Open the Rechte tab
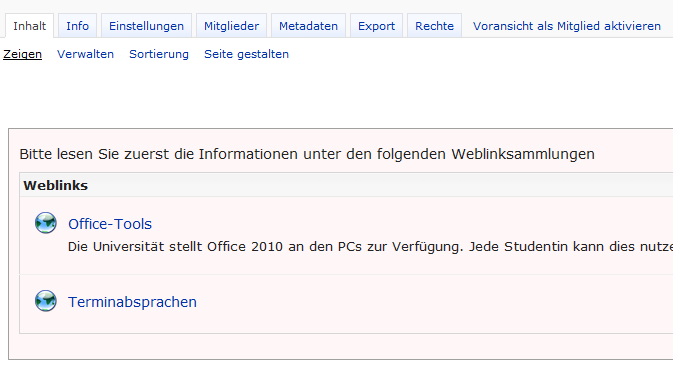Viewport: 673px width, 376px height. point(434,26)
